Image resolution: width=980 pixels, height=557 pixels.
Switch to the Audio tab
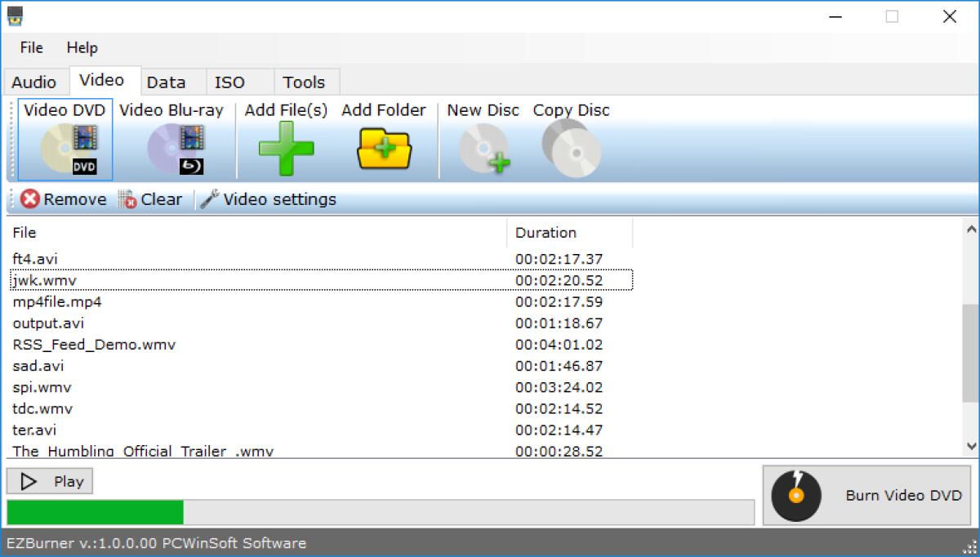33,82
